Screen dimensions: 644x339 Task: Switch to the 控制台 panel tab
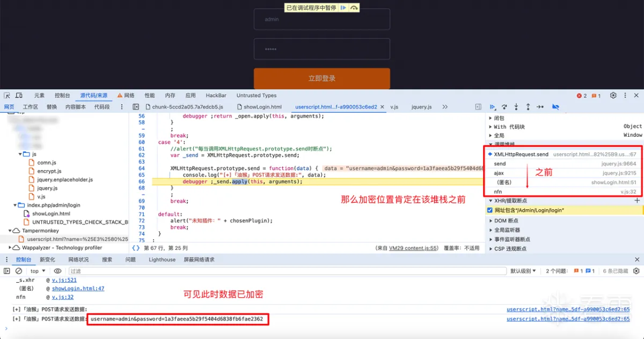click(x=62, y=95)
